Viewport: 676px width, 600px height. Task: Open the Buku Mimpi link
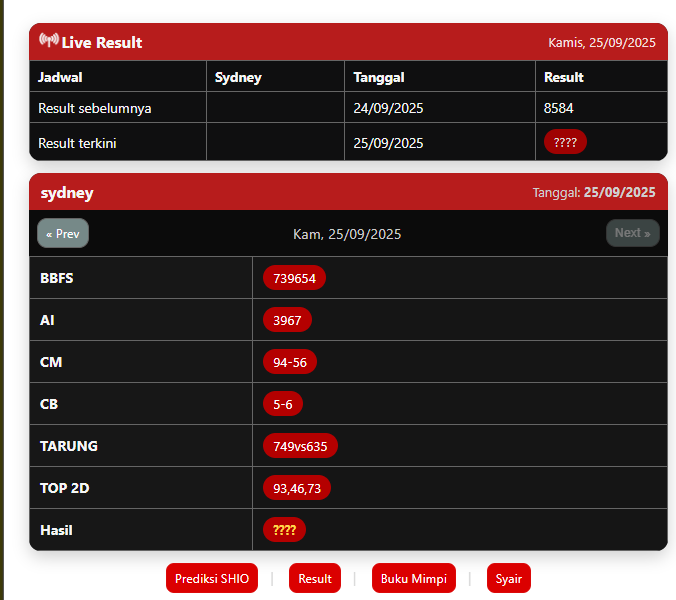(x=413, y=578)
